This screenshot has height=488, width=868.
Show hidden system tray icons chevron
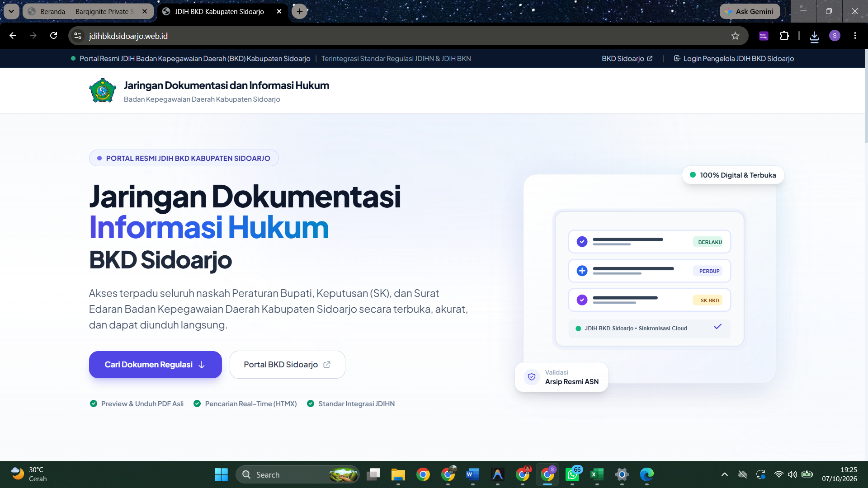pos(724,474)
